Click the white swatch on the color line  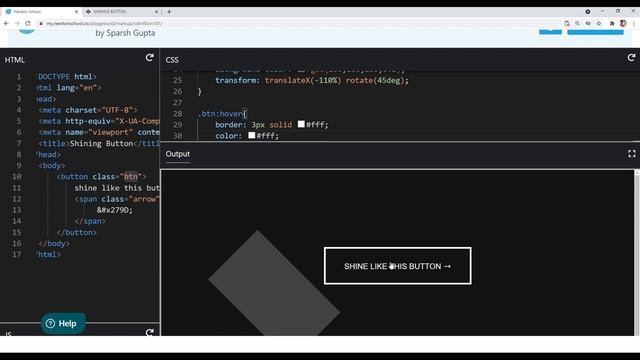pyautogui.click(x=252, y=135)
